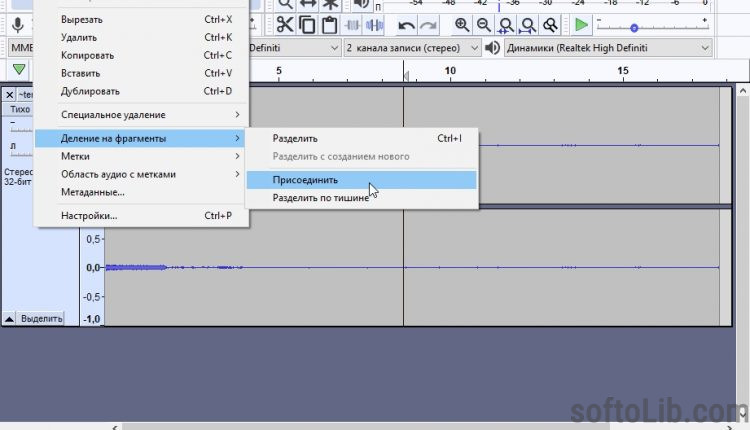Expand the Специальное удаление submenu

142,115
